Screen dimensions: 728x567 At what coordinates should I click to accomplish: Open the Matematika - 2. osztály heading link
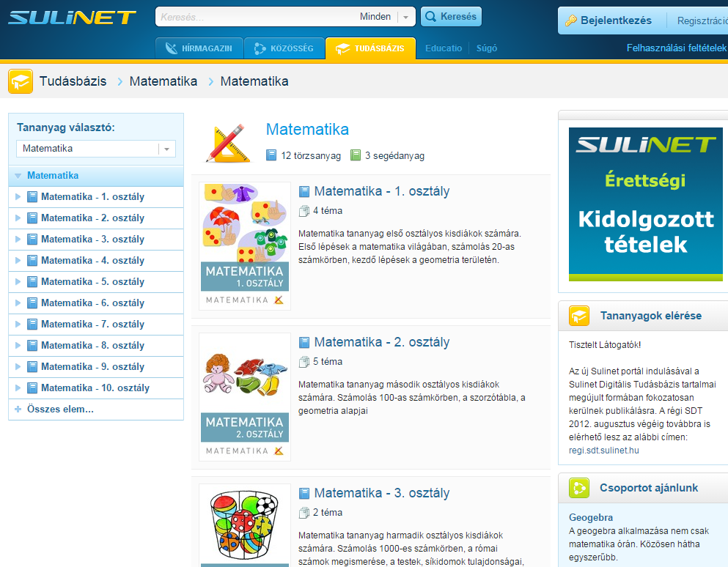(x=382, y=342)
